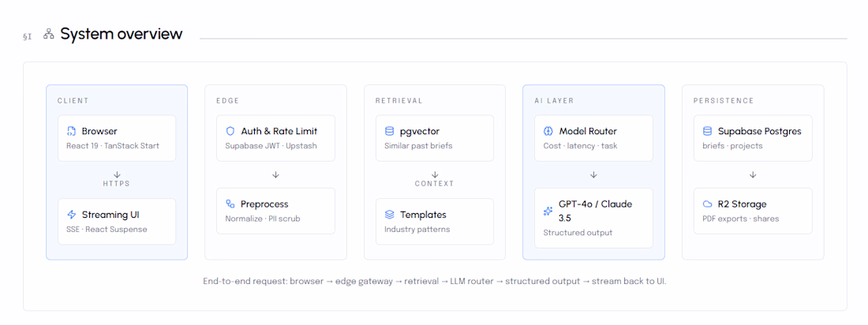Image resolution: width=868 pixels, height=325 pixels.
Task: Click the 'pgvector' title
Action: coord(420,132)
